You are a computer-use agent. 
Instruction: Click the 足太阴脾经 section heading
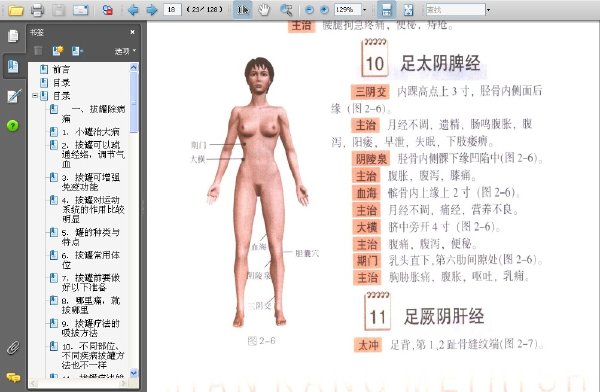click(x=440, y=63)
